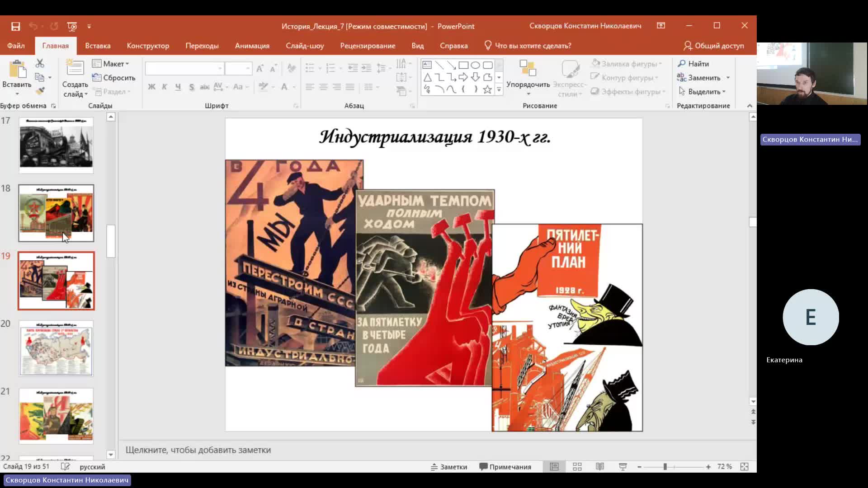Open the Выделить dropdown
Screen dimensions: 868x488
click(x=703, y=91)
